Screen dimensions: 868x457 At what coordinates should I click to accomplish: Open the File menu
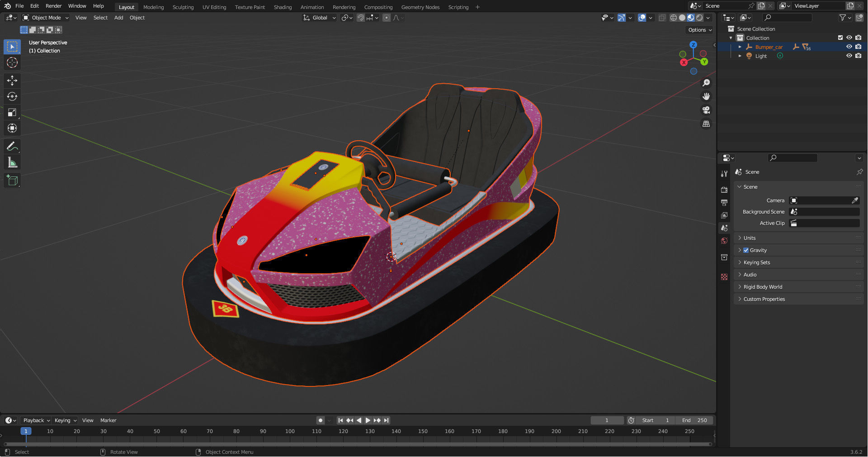click(19, 6)
